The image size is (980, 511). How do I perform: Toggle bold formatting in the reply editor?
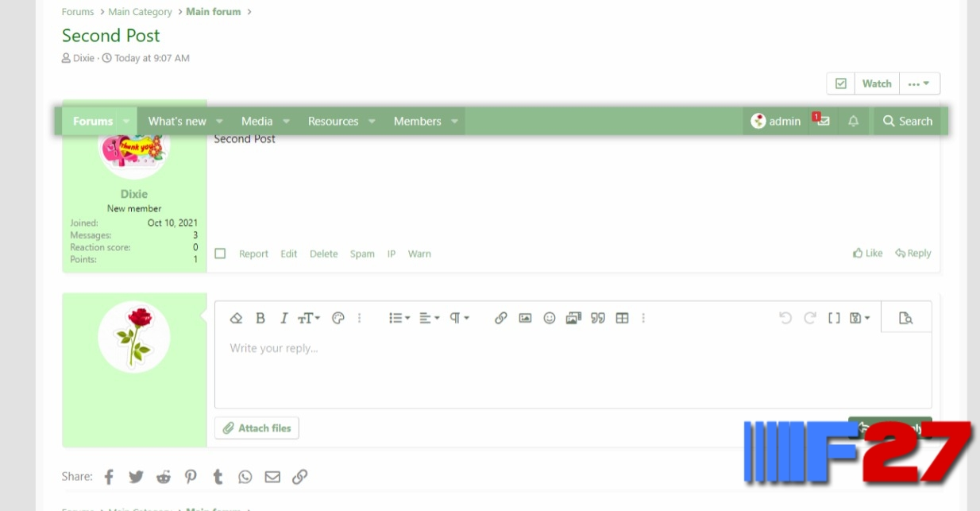point(260,318)
